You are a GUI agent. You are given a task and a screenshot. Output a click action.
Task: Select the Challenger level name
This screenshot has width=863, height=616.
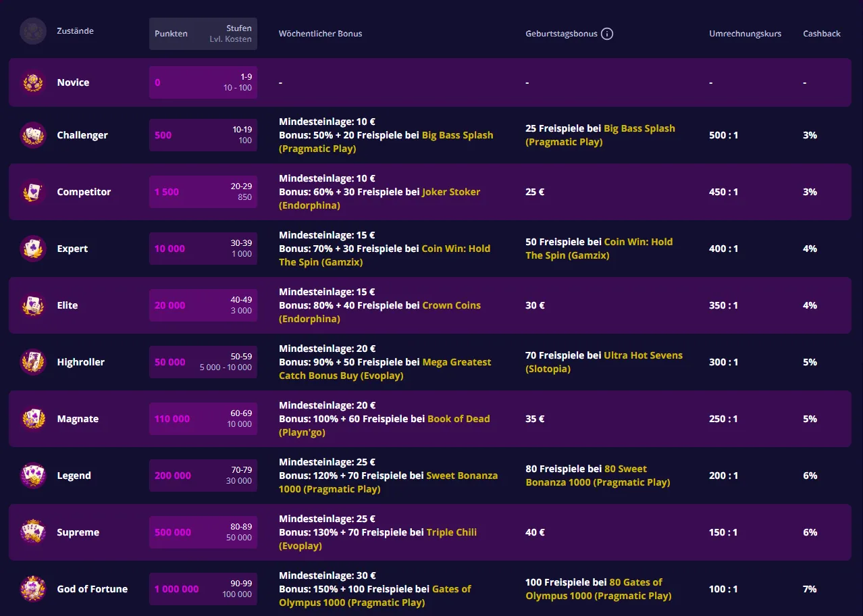click(x=82, y=135)
